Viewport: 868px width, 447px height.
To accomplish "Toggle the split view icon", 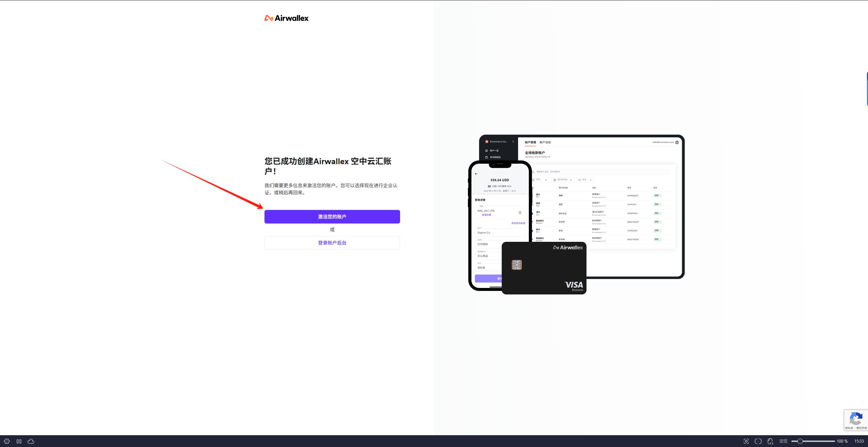I will click(x=758, y=441).
